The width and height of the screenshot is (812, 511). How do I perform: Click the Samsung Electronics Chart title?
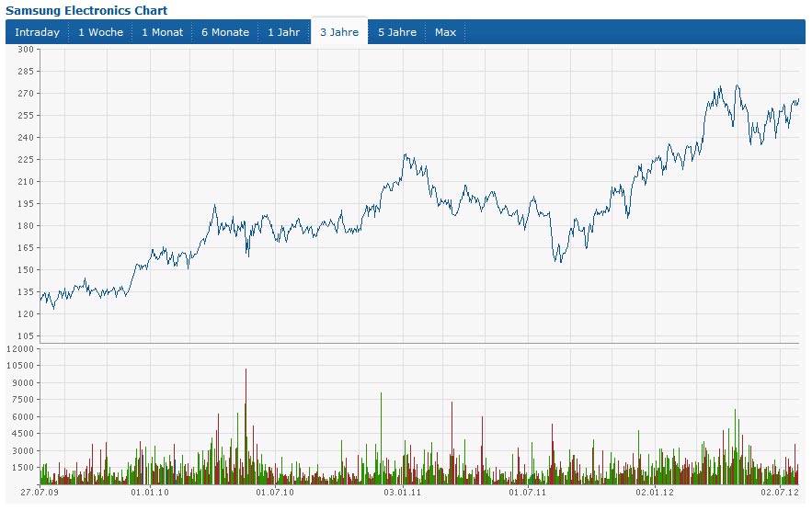pos(86,9)
